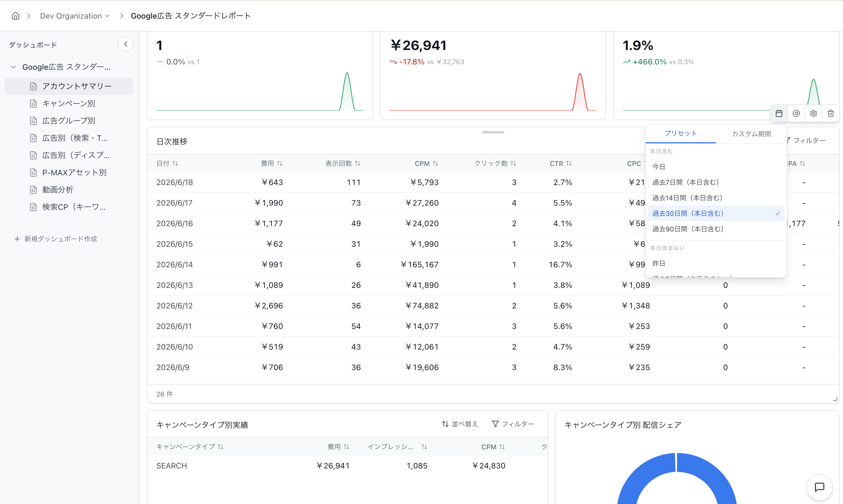Select 過去30日間（本日含む） preset
843x504 pixels.
[x=716, y=214]
